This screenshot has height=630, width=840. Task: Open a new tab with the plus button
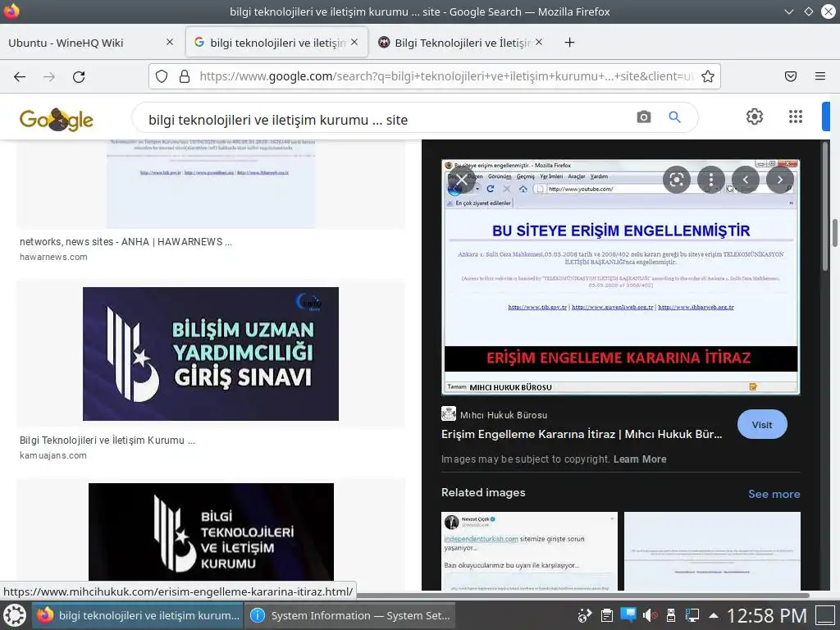point(569,43)
